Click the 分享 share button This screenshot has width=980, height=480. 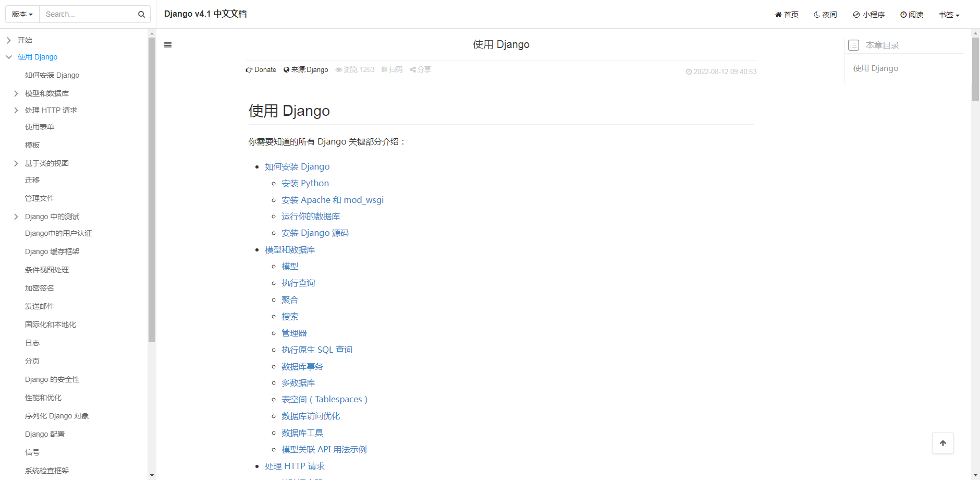[420, 69]
